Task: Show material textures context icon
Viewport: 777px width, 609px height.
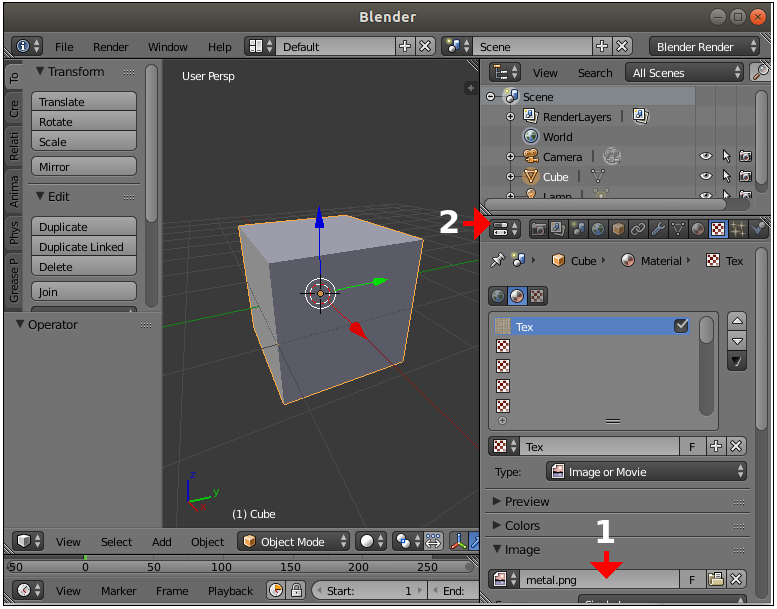Action: point(517,296)
